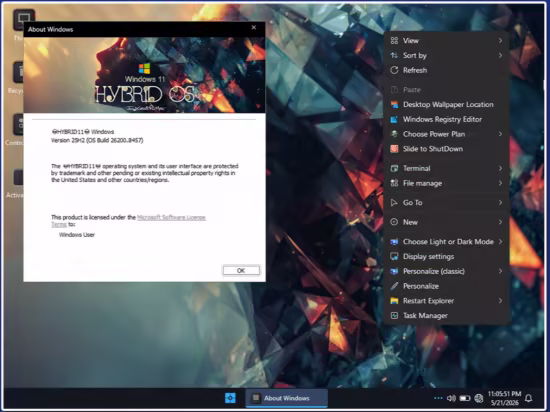
Task: Expand Choose Light or Dark Mode arrow
Action: (500, 242)
